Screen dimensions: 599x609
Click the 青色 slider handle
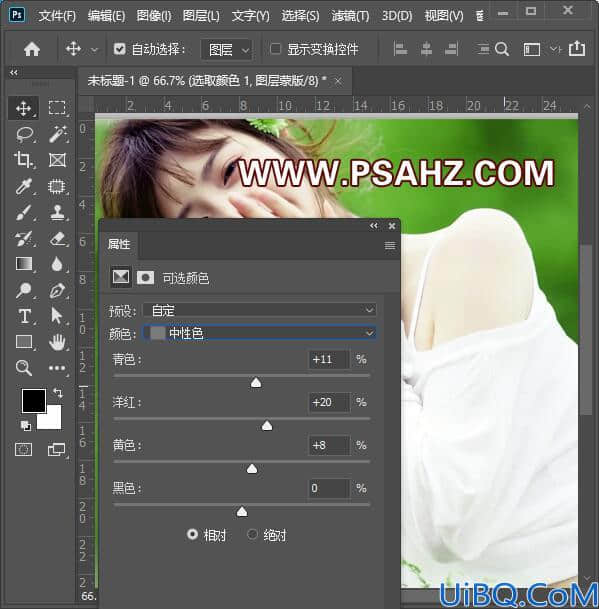[x=256, y=383]
